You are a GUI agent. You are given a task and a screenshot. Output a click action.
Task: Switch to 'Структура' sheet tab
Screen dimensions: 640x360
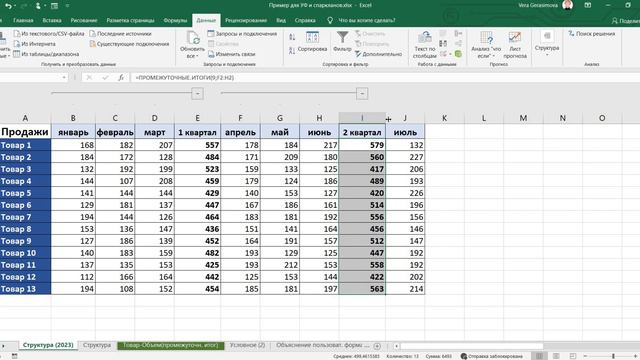97,345
